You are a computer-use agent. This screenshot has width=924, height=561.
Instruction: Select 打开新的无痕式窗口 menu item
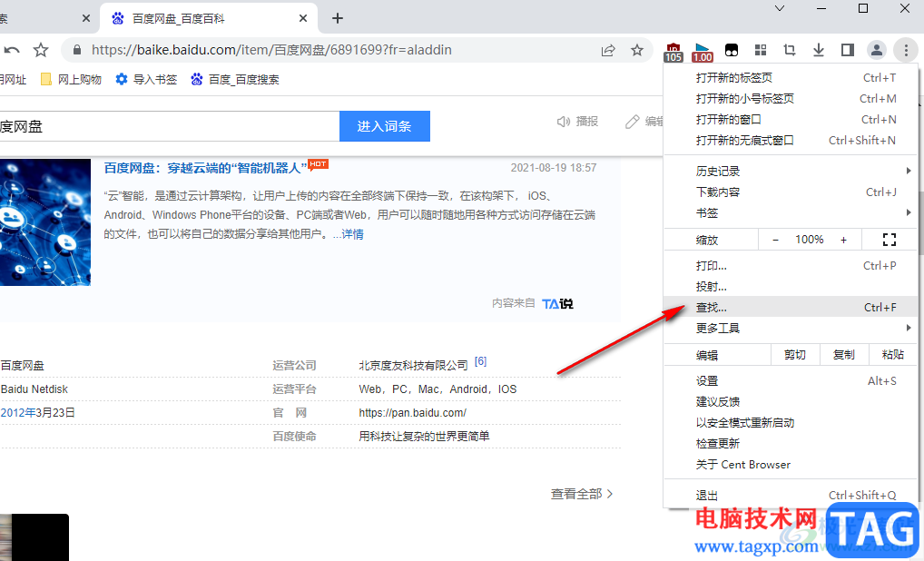pyautogui.click(x=791, y=140)
